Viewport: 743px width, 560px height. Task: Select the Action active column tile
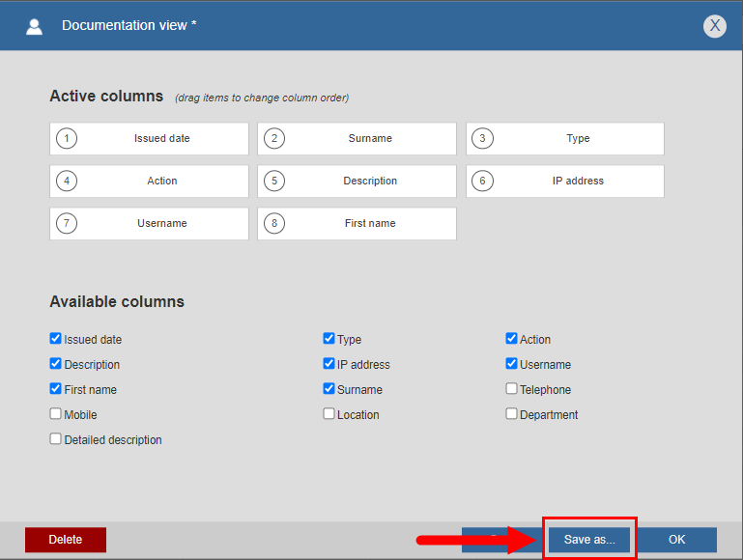[149, 181]
